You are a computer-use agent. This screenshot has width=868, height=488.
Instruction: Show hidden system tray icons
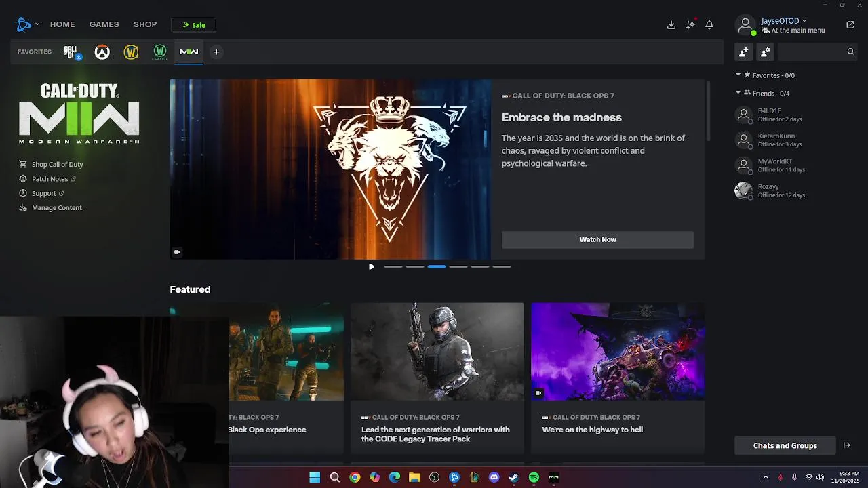(766, 477)
